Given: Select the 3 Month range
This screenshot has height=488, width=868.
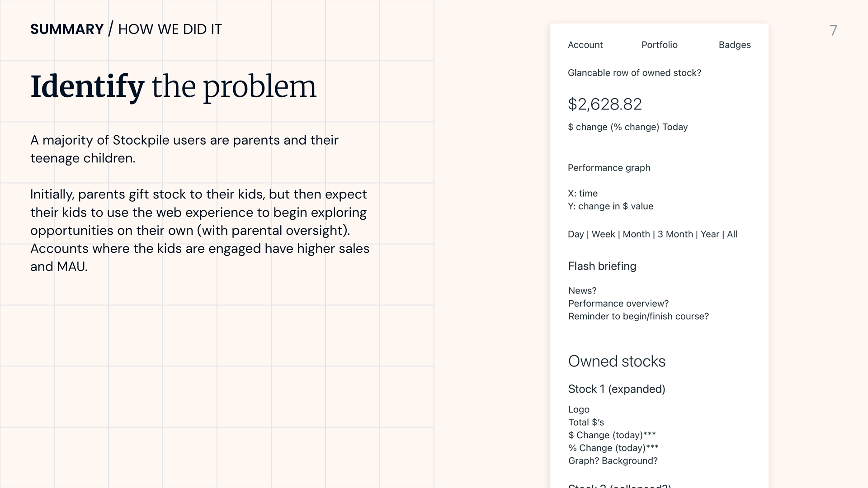Looking at the screenshot, I should tap(675, 234).
